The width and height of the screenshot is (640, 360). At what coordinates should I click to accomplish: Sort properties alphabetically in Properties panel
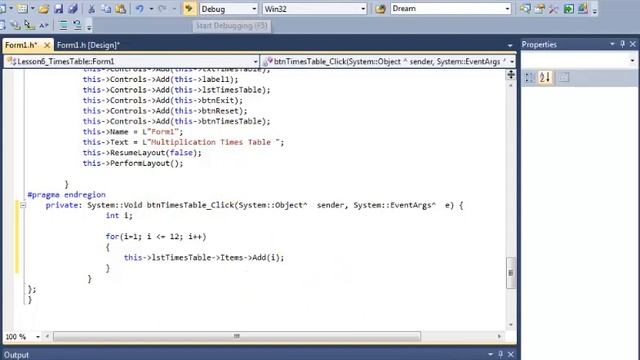click(x=545, y=77)
